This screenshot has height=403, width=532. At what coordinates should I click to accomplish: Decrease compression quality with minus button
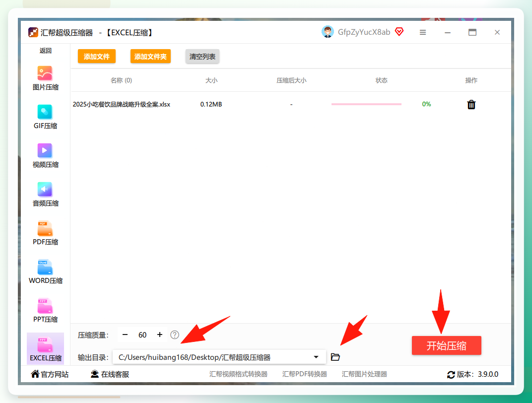[x=125, y=335]
